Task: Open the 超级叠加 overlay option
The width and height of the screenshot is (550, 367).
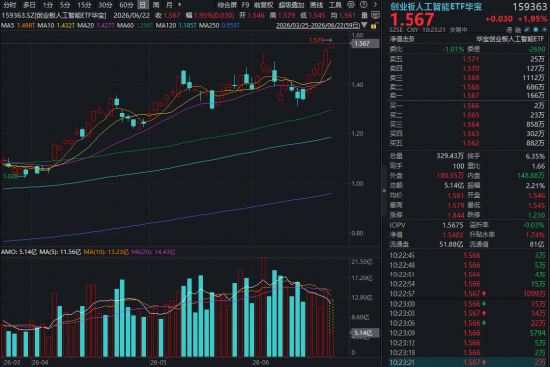Action: click(x=291, y=5)
